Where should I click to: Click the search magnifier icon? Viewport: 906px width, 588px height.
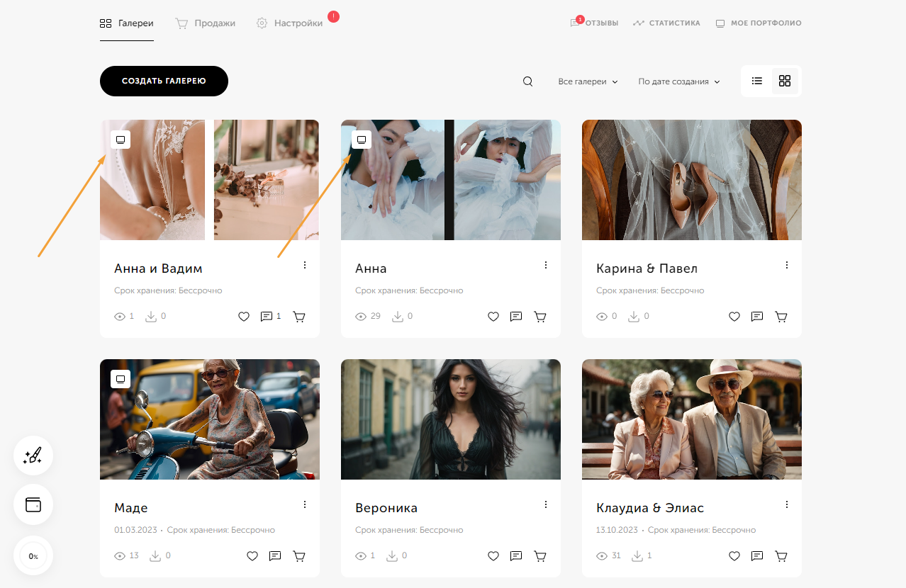point(527,81)
